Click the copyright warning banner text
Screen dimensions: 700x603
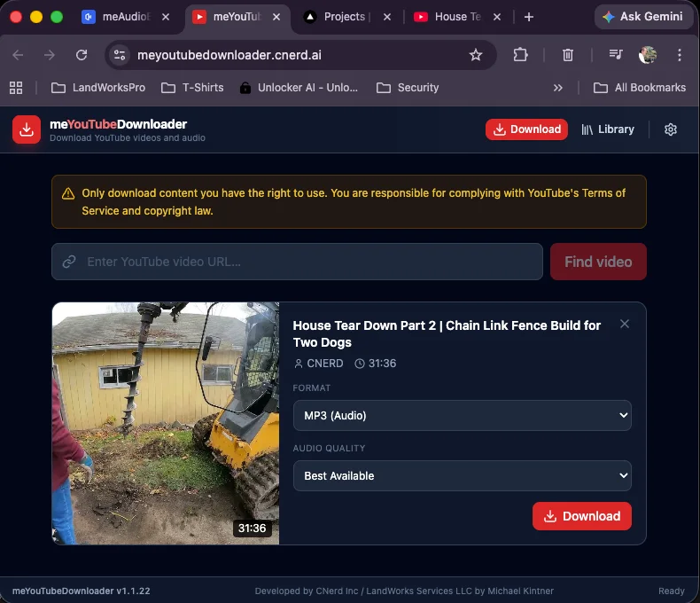[x=354, y=202]
